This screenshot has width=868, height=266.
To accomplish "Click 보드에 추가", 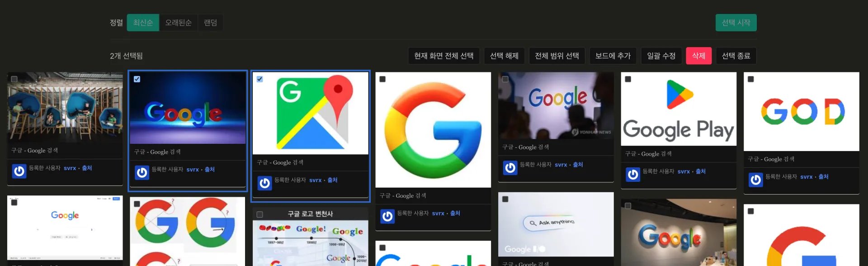I will [x=613, y=56].
